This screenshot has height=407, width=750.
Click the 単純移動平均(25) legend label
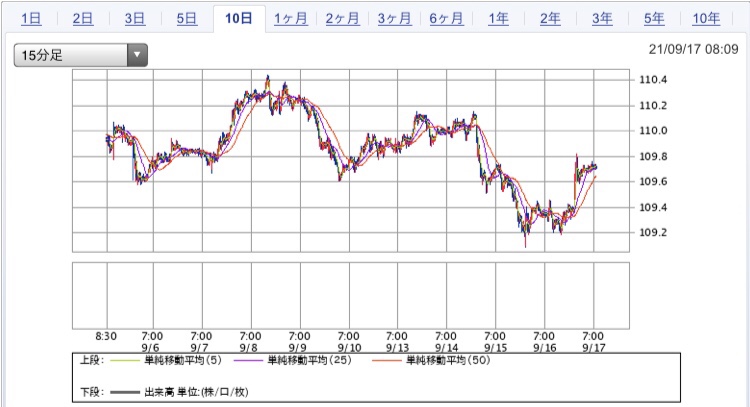(309, 360)
